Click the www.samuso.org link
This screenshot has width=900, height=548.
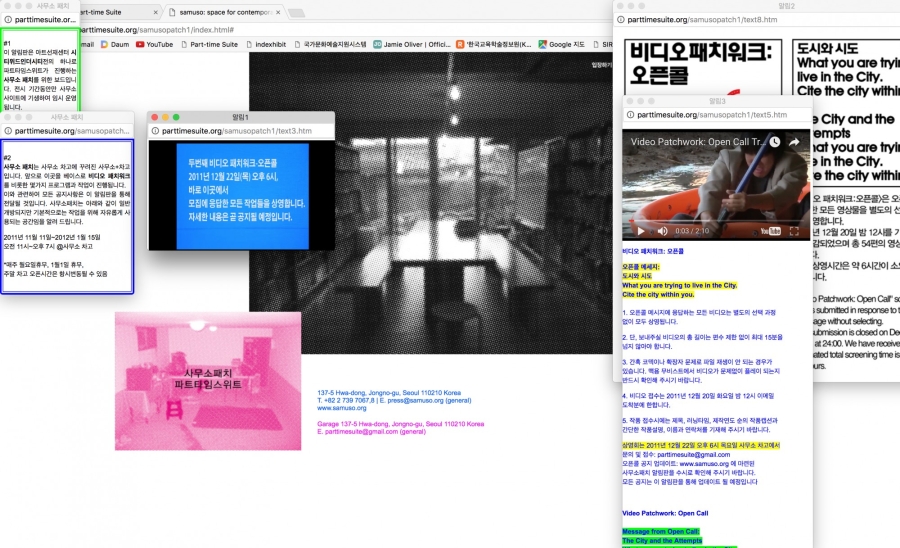click(x=342, y=408)
